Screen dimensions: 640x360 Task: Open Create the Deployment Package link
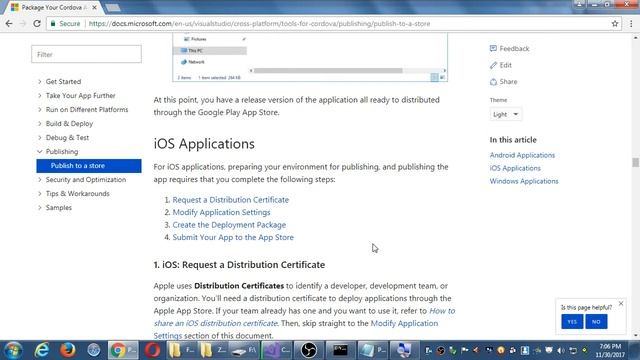[229, 225]
